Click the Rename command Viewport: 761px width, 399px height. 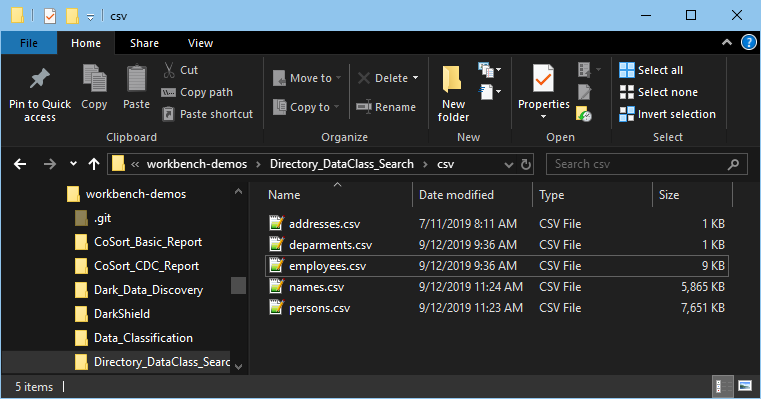(386, 107)
